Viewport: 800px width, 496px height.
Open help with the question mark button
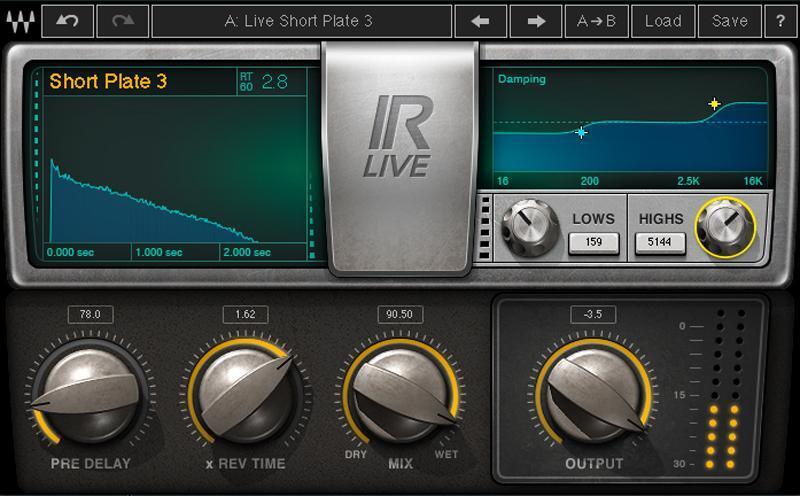pyautogui.click(x=780, y=21)
